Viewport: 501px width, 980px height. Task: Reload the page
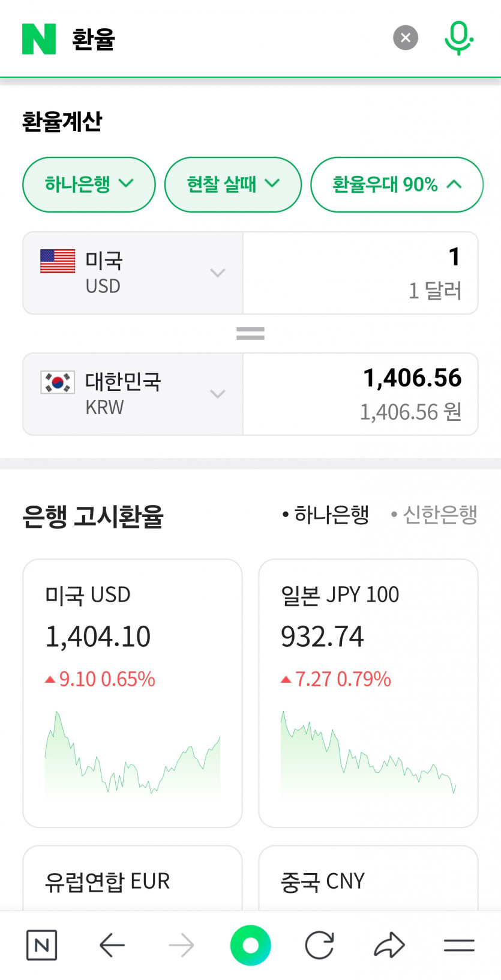point(319,946)
